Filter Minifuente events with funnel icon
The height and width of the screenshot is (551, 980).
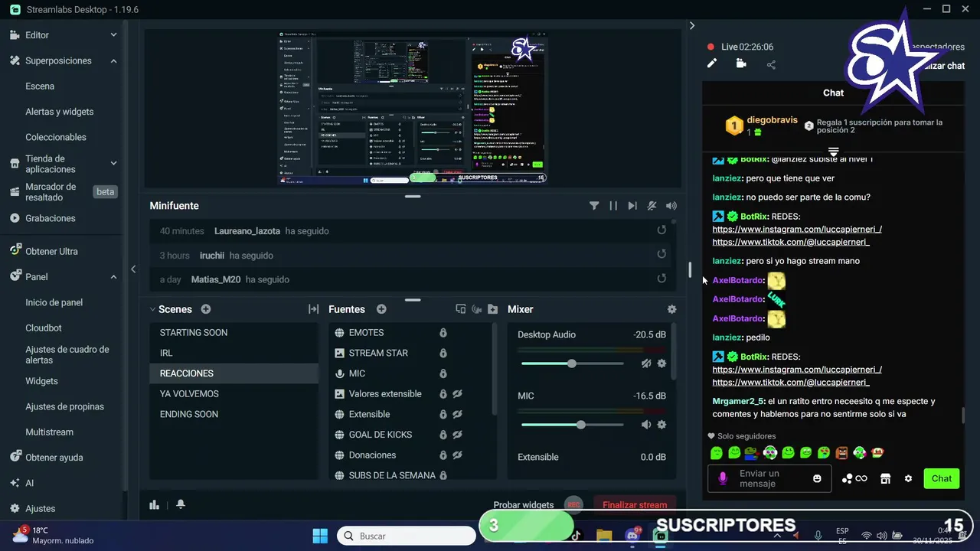point(594,206)
